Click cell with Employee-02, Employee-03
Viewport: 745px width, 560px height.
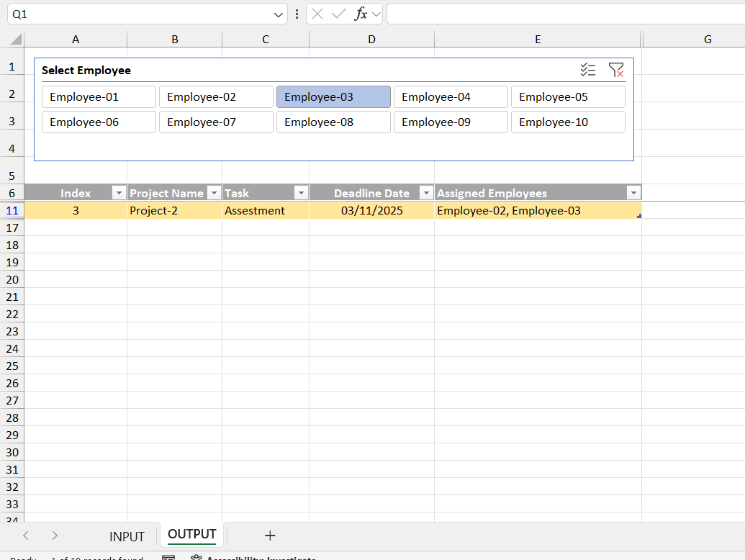538,210
